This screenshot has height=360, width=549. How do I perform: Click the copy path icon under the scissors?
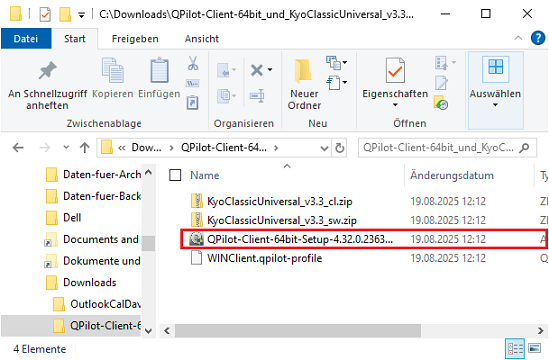(193, 83)
